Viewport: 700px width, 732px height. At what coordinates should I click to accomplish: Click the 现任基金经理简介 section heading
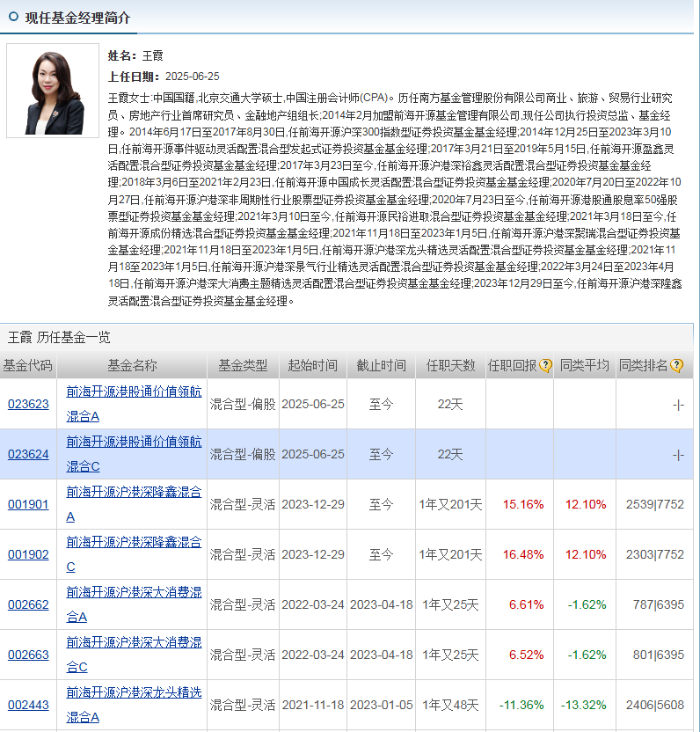[77, 18]
